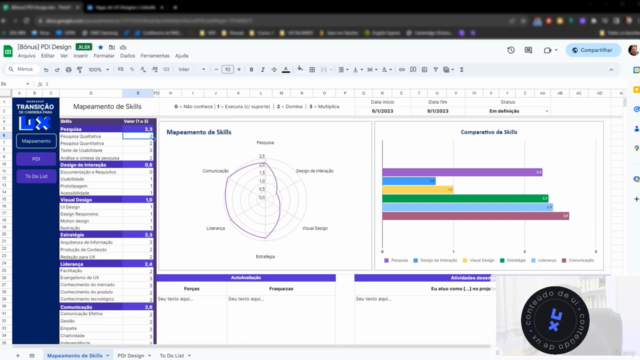Click the Mapeamento sidebar button
The height and width of the screenshot is (360, 640).
click(x=36, y=141)
